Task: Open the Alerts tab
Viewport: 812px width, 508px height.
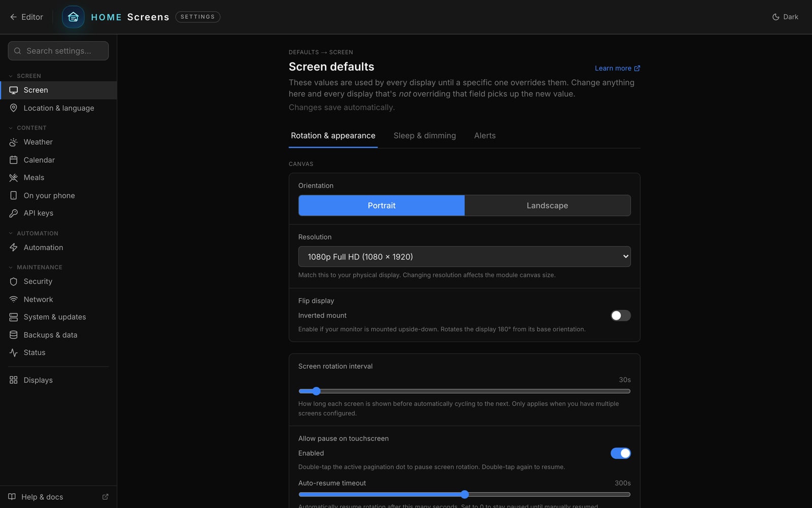Action: click(x=485, y=136)
